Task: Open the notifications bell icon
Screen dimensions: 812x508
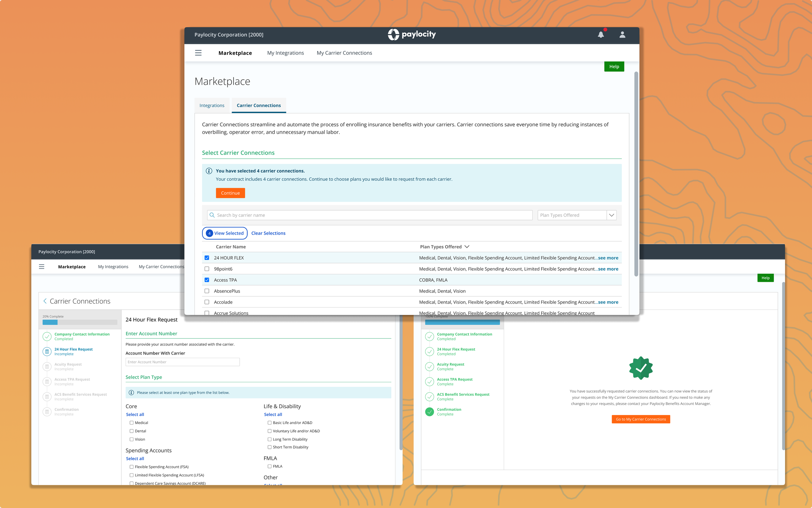Action: pos(601,34)
